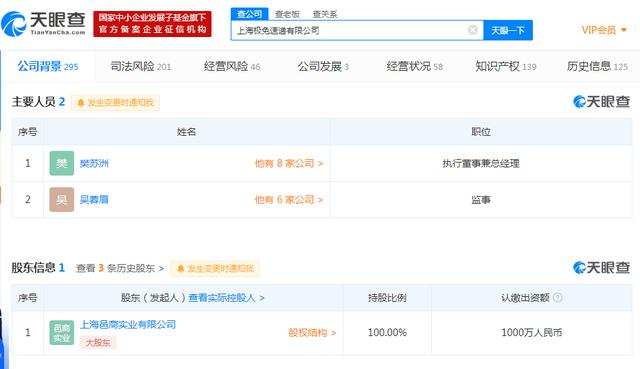Click the 持股比例 column header
Viewport: 640px width, 369px height.
(387, 298)
